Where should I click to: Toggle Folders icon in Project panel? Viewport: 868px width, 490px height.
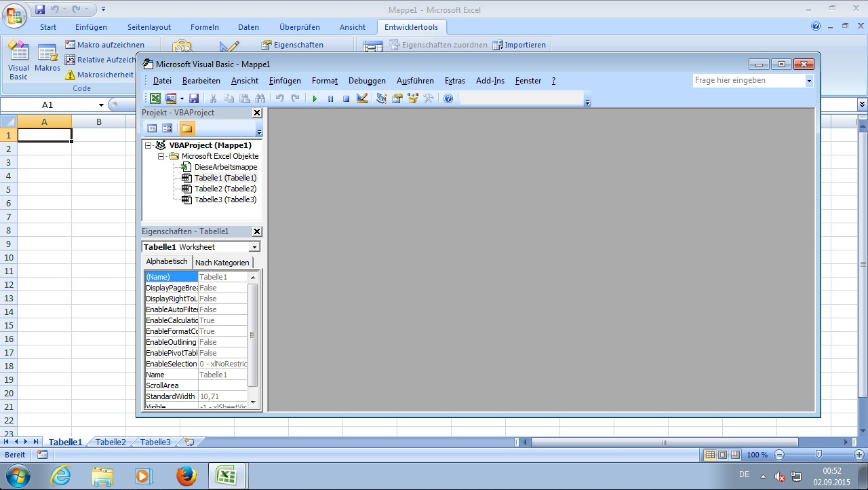(x=186, y=128)
